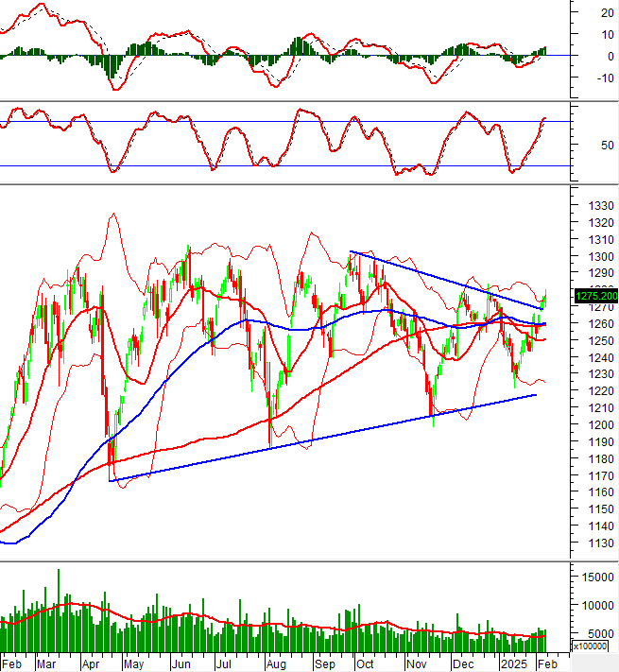Click the Nov month label on time axis
Image resolution: width=619 pixels, height=672 pixels.
tap(417, 663)
